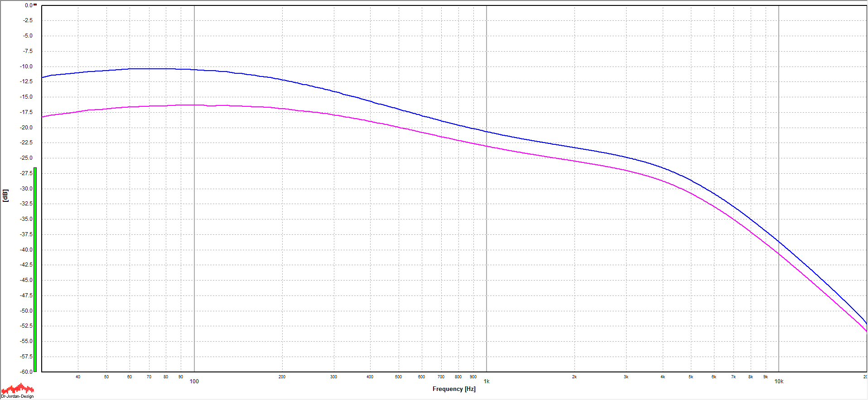Click the 5k frequency tick label
This screenshot has height=400, width=868.
click(691, 377)
